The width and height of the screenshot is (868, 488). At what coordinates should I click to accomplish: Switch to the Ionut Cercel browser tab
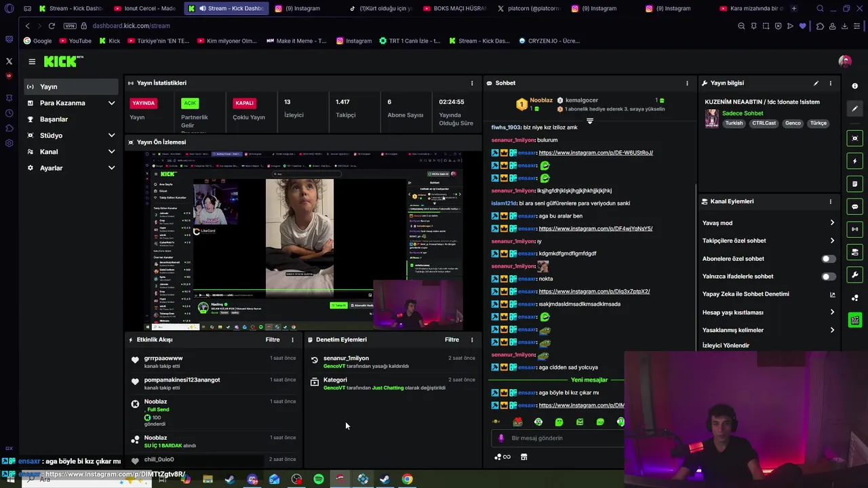point(144,8)
